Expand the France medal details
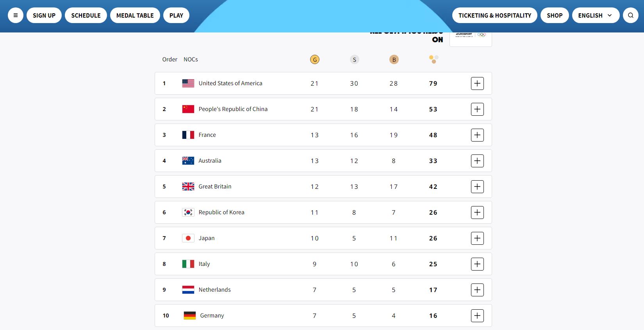Screen dimensions: 644x330 point(477,135)
